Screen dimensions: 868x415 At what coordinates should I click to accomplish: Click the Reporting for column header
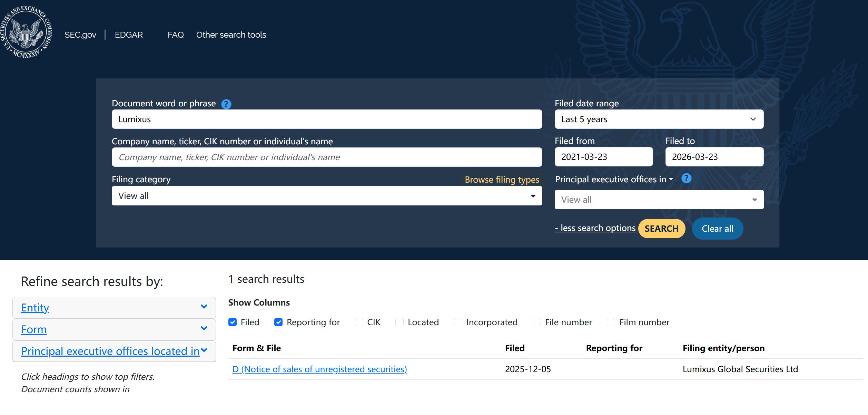[x=614, y=348]
